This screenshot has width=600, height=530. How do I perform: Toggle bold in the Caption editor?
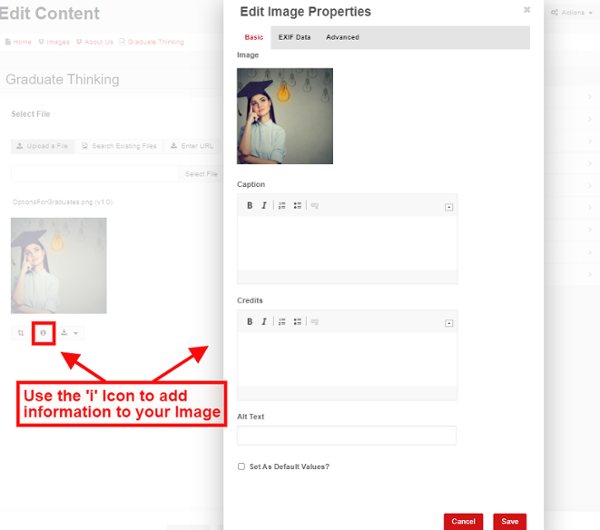pyautogui.click(x=249, y=205)
